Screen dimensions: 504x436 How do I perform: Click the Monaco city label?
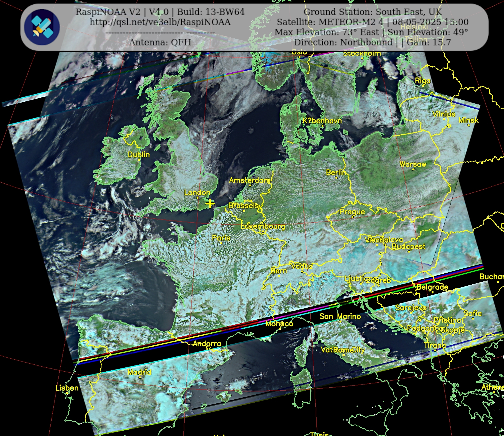279,324
